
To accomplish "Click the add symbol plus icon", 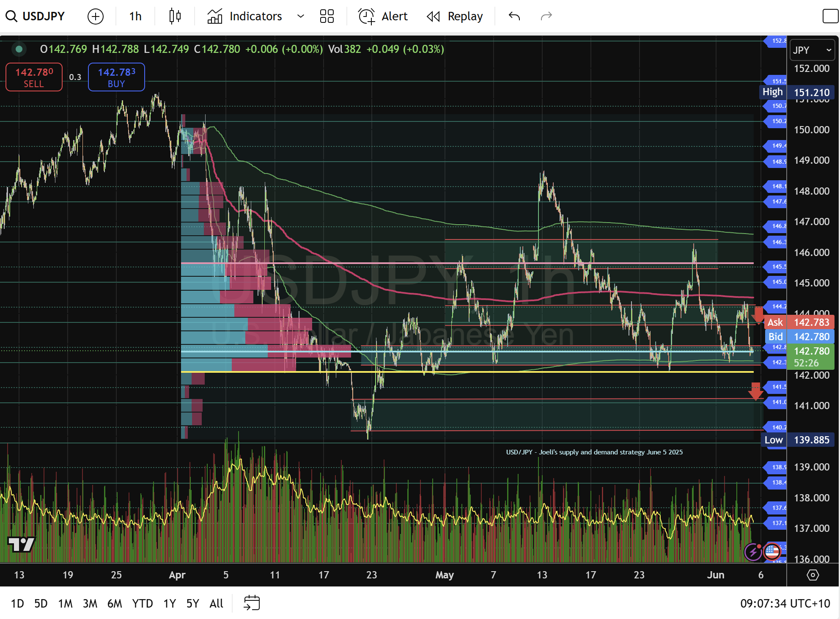I will coord(95,16).
